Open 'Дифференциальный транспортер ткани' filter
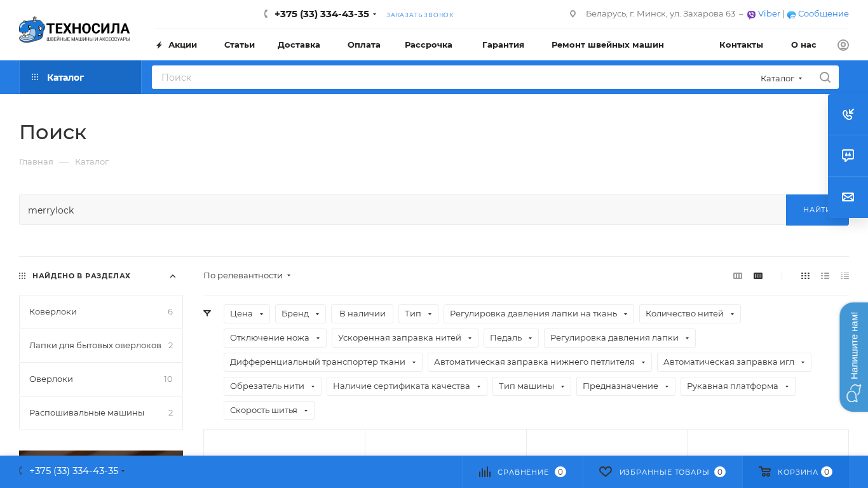The height and width of the screenshot is (488, 868). pyautogui.click(x=323, y=362)
